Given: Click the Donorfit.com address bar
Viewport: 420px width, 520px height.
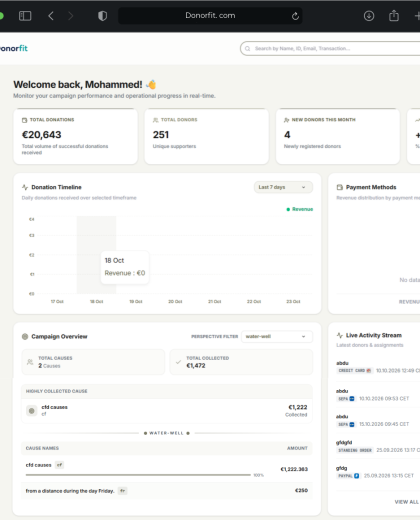Looking at the screenshot, I should [x=210, y=16].
